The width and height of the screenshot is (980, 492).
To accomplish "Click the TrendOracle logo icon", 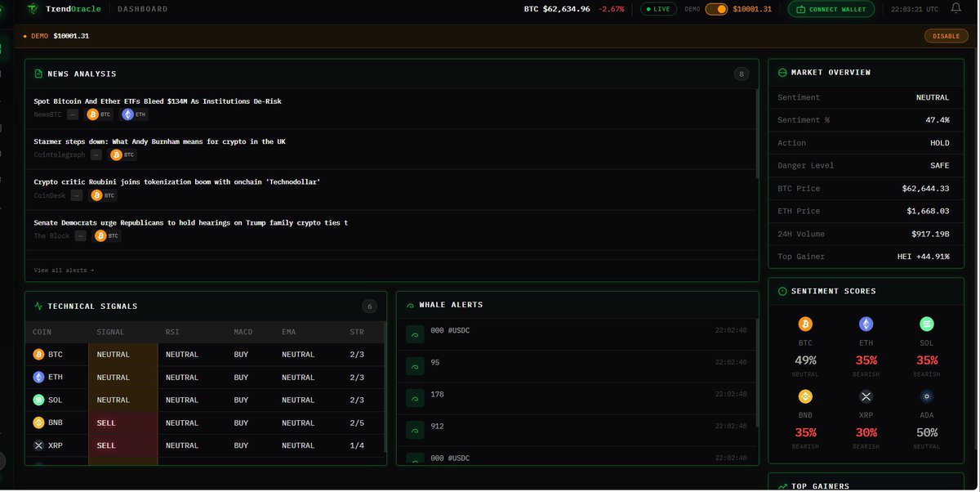I will click(x=33, y=9).
